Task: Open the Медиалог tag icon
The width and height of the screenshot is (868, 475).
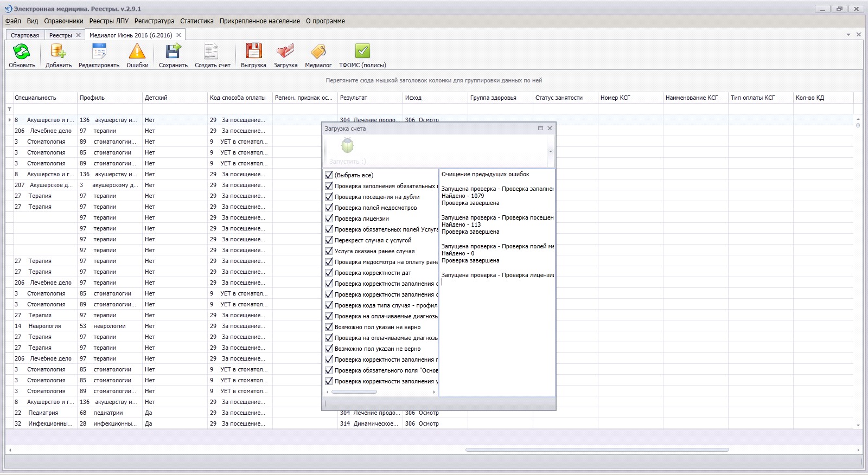Action: (x=318, y=52)
